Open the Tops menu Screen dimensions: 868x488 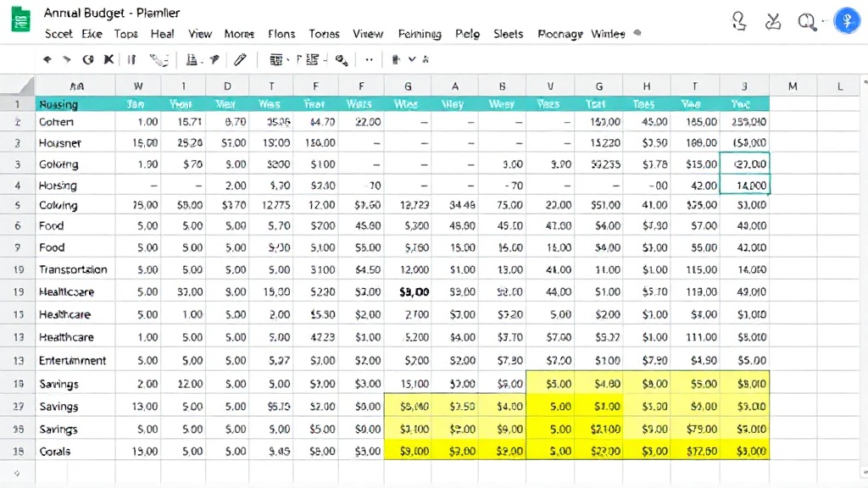tap(125, 34)
